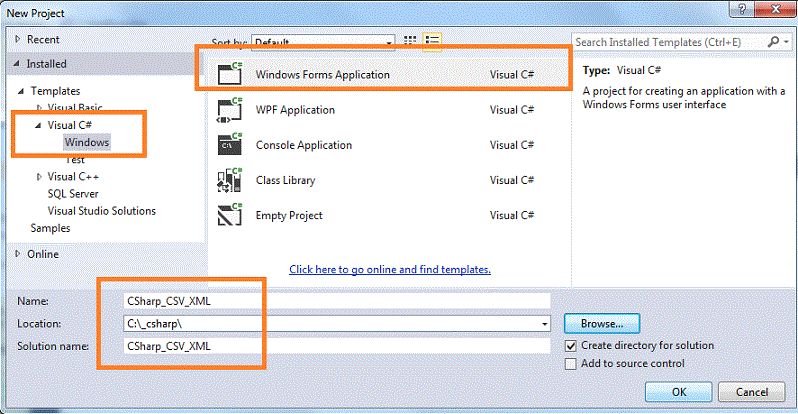Open the Sort by dropdown
The width and height of the screenshot is (798, 414).
[323, 42]
